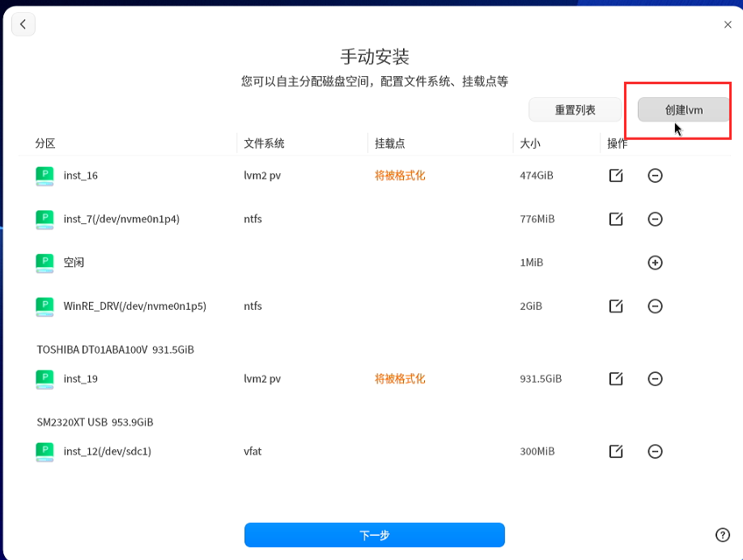Edit the inst_7 nvme0n1p4 ntfs partition
This screenshot has height=560, width=743.
616,218
